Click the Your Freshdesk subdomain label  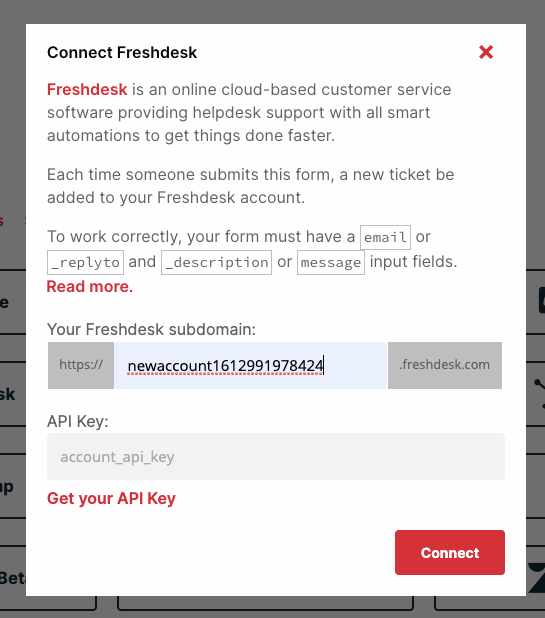[x=151, y=329]
